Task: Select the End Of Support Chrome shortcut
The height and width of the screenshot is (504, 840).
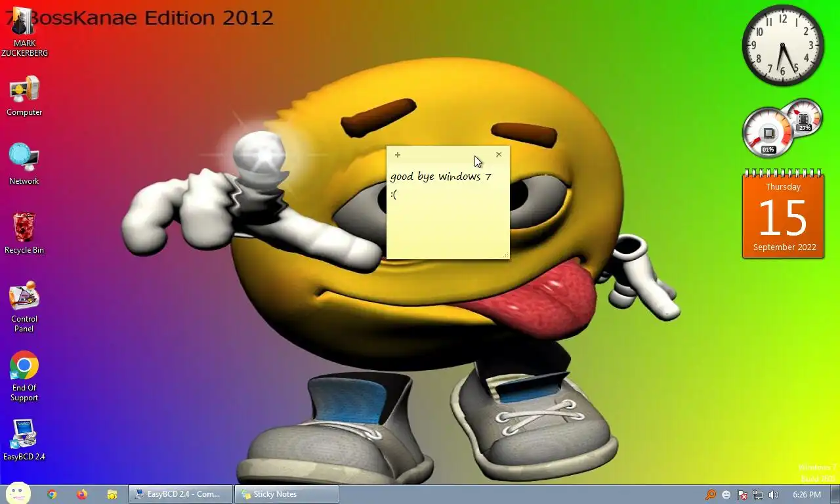Action: point(24,376)
